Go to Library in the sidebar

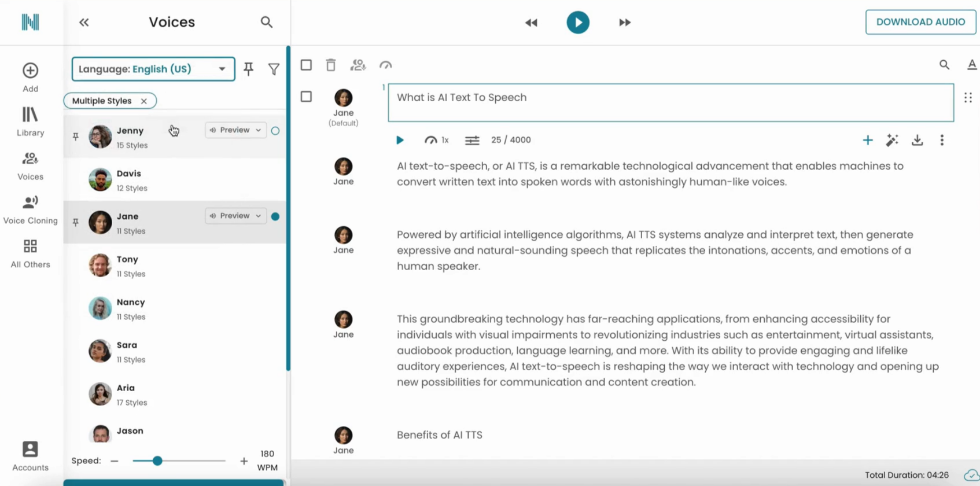pyautogui.click(x=31, y=122)
